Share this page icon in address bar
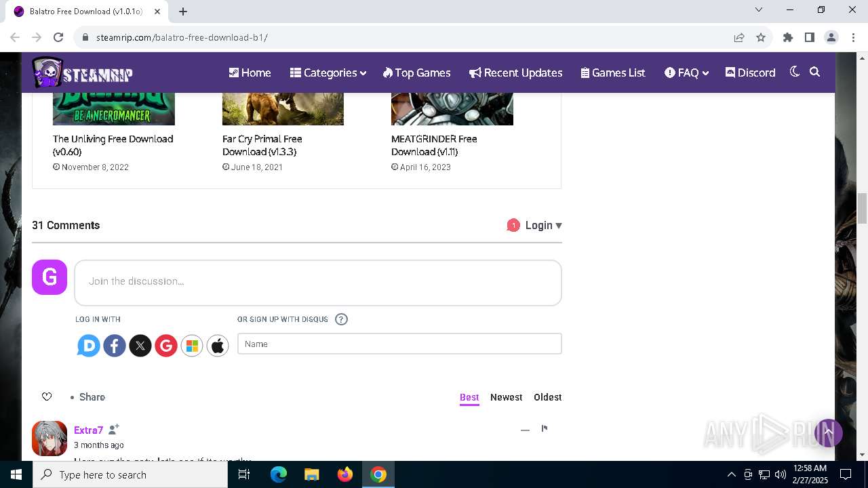Viewport: 868px width, 488px height. click(x=739, y=37)
